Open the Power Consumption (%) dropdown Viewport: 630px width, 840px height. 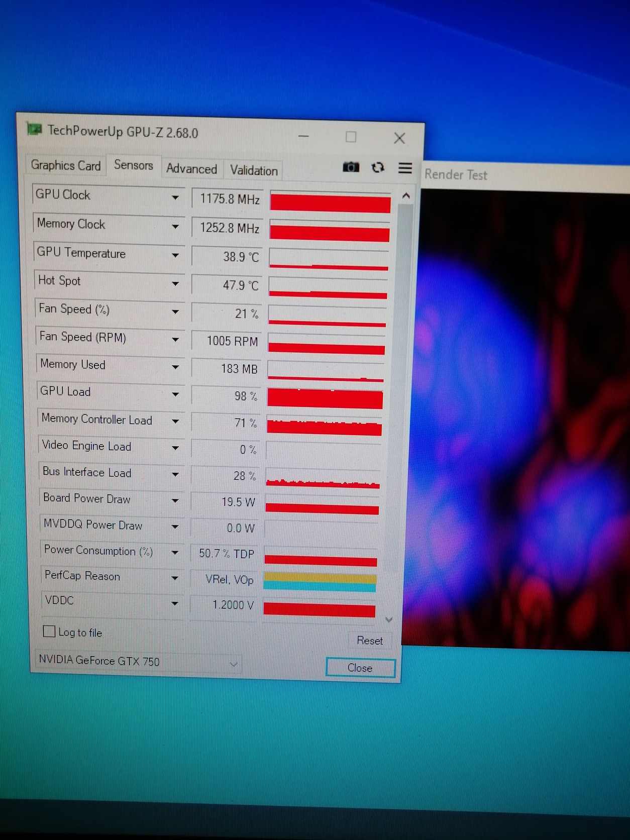175,553
